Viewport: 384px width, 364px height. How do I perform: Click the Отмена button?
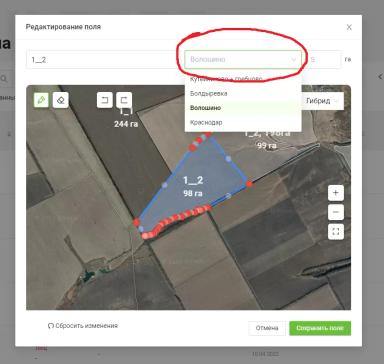click(267, 328)
